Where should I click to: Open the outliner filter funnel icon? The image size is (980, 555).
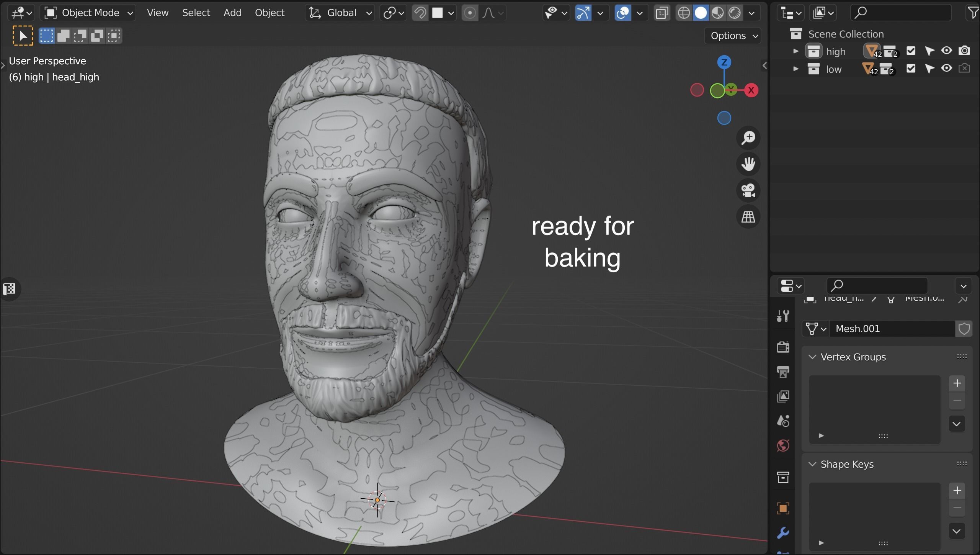(973, 13)
